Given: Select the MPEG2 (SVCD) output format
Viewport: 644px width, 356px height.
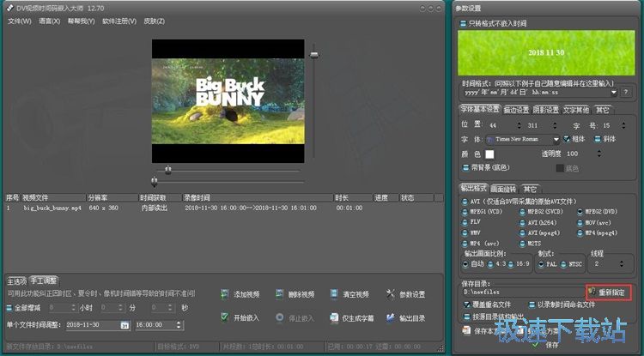Looking at the screenshot, I should [522, 212].
